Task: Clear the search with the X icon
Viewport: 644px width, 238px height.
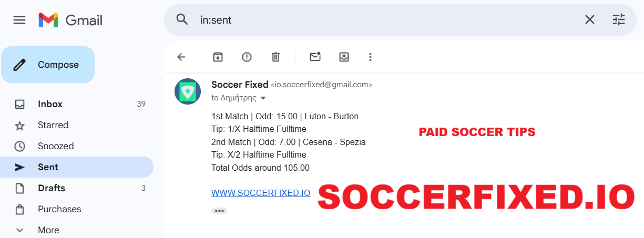Action: point(590,20)
